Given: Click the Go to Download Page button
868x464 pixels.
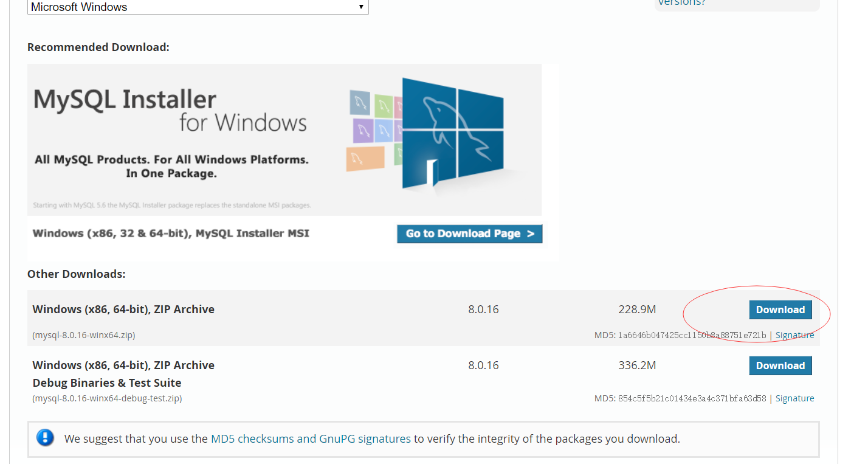Looking at the screenshot, I should pyautogui.click(x=469, y=234).
